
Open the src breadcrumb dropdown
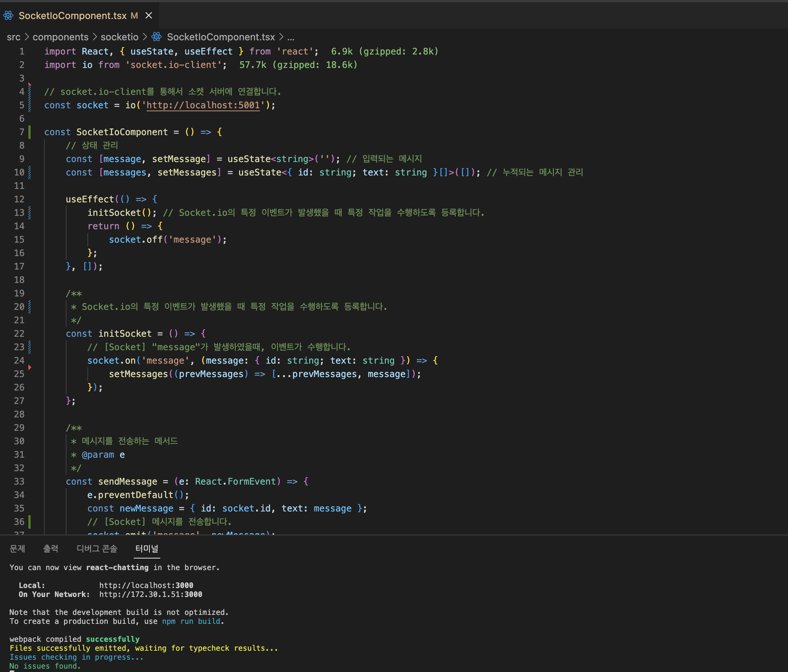click(14, 37)
